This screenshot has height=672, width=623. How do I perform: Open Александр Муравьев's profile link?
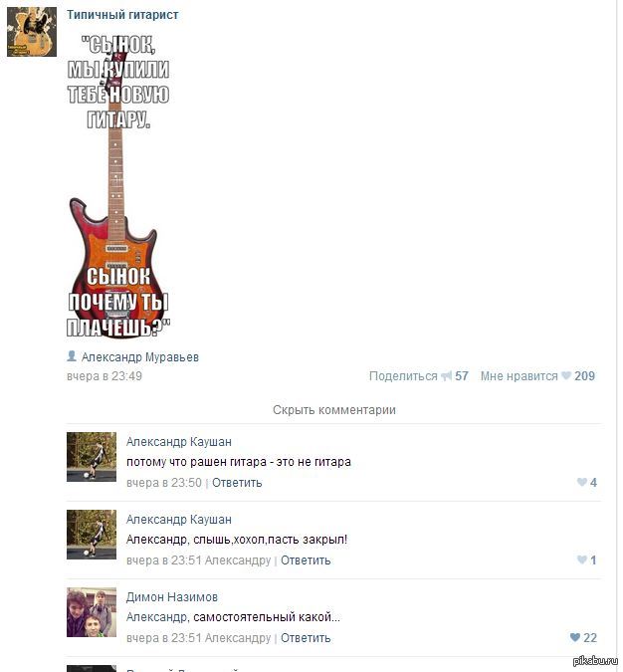pyautogui.click(x=140, y=357)
